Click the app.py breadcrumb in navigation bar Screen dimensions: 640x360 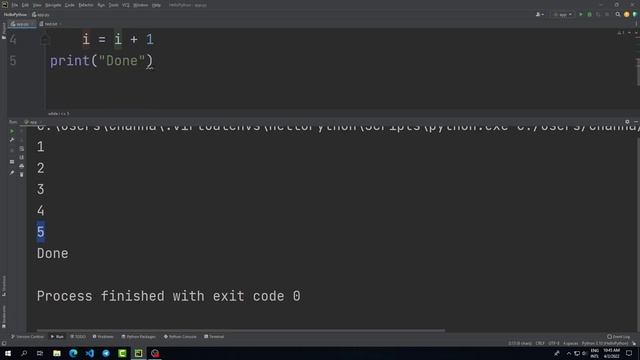pos(41,15)
